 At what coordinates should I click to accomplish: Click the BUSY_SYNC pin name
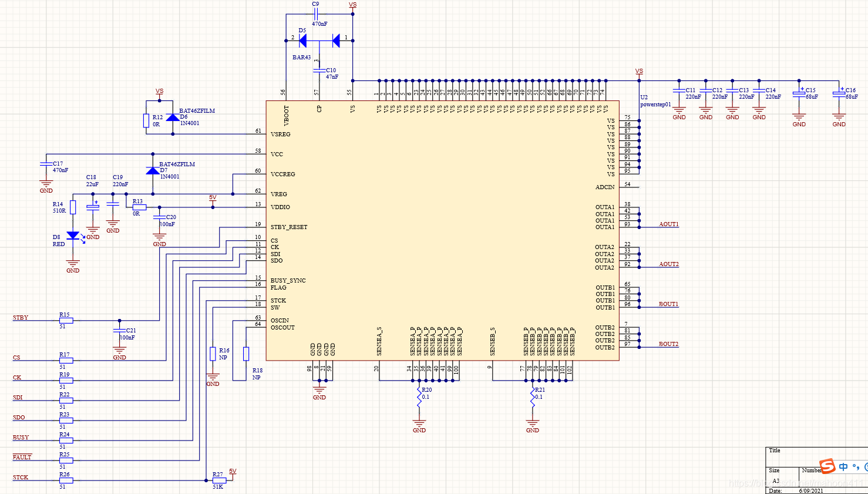[288, 281]
